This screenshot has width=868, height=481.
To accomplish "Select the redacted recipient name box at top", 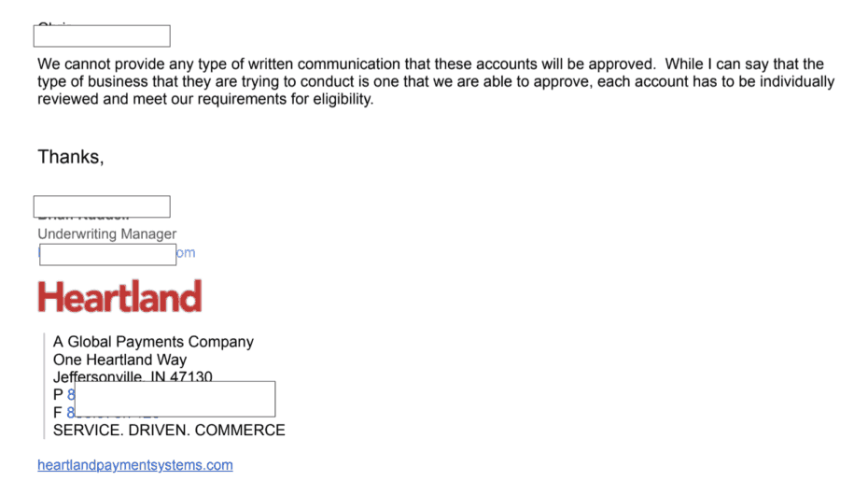I will pos(102,36).
